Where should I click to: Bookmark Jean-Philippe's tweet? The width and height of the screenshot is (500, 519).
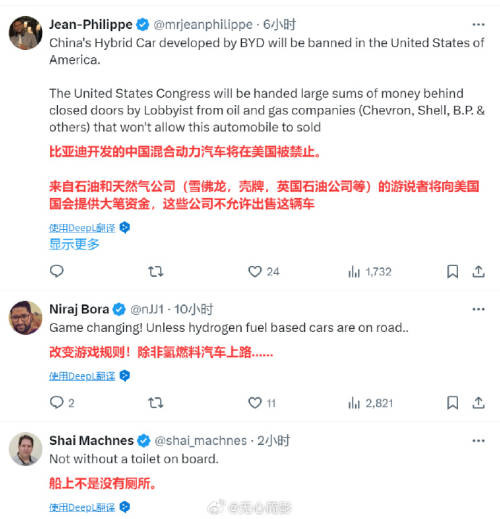tap(452, 272)
